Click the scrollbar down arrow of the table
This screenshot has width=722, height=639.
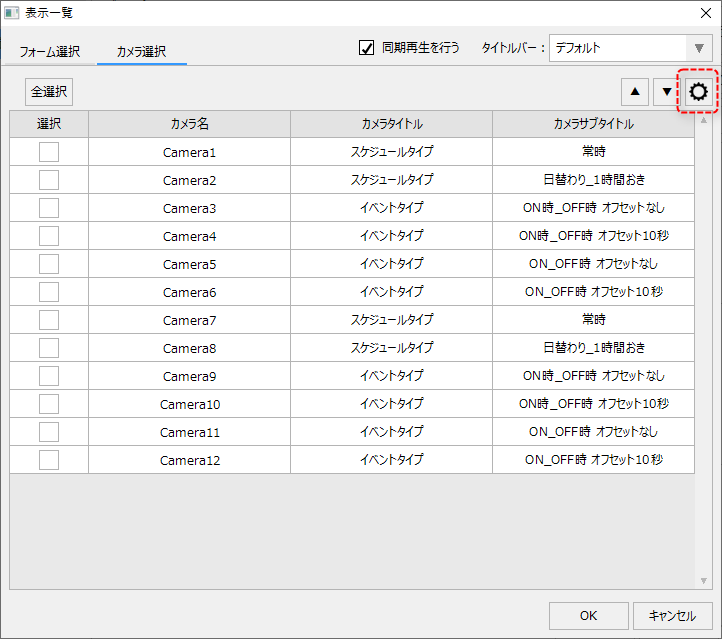point(703,581)
